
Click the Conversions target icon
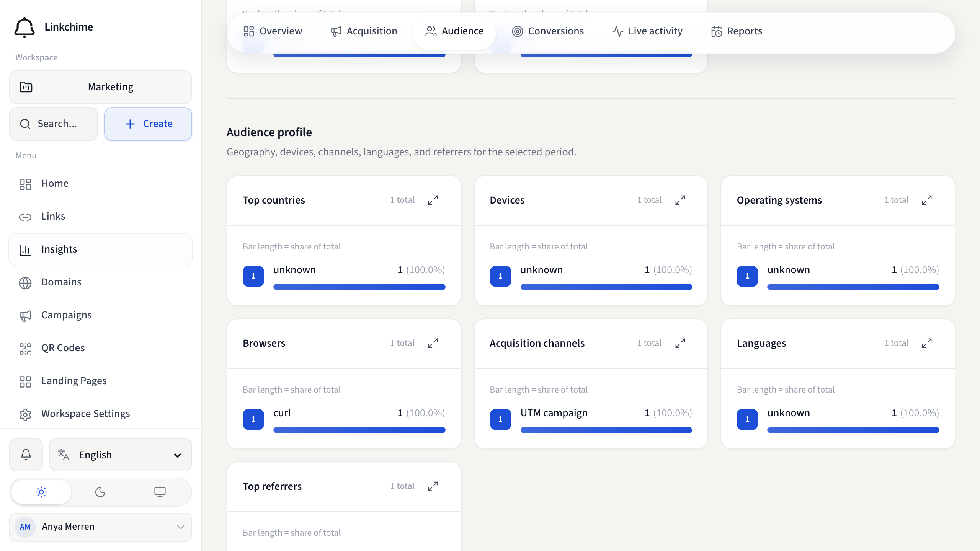click(x=518, y=31)
